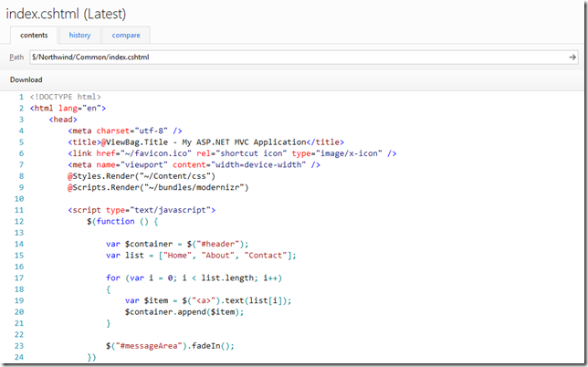The width and height of the screenshot is (588, 367).
Task: Click line number 22
Action: (x=19, y=334)
